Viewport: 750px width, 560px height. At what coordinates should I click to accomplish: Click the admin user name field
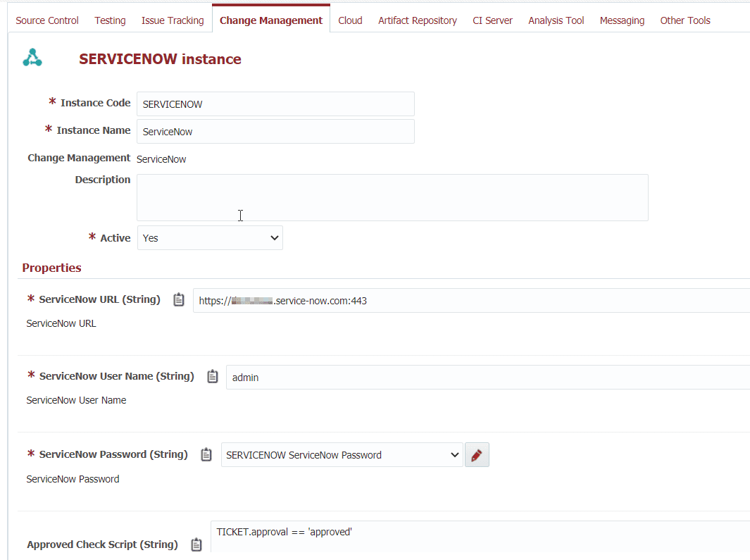[488, 377]
